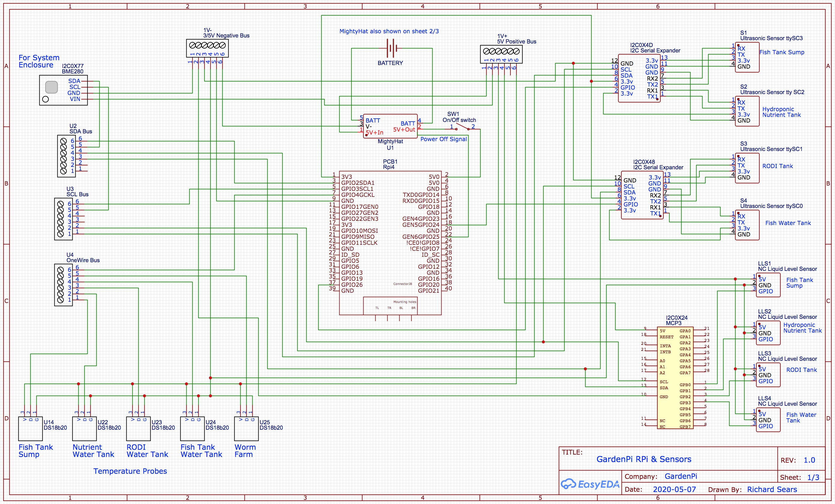Viewport: 835px width, 504px height.
Task: Select the BME280 sensor component
Action: (x=63, y=90)
